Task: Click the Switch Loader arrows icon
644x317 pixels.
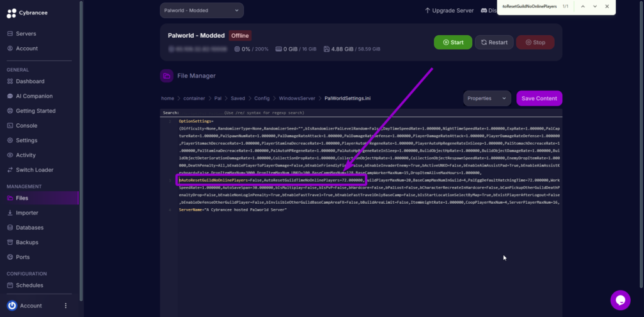Action: coord(10,170)
